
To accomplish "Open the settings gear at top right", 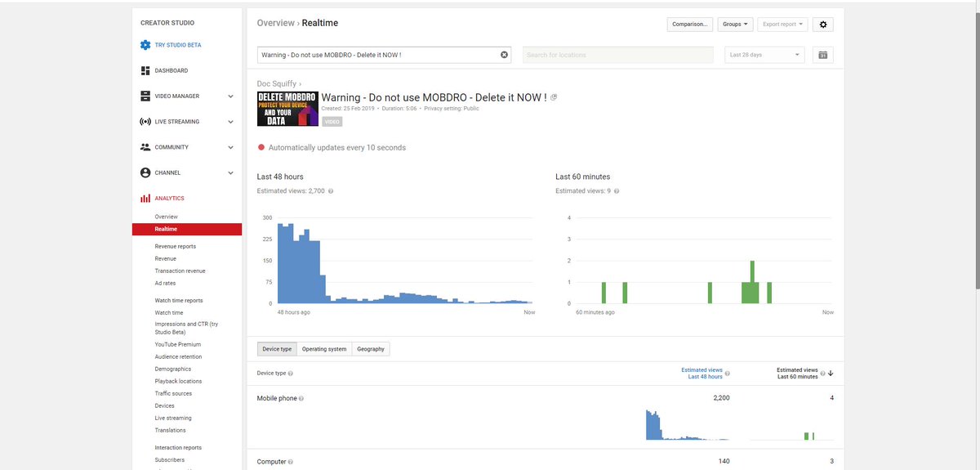I will (823, 25).
